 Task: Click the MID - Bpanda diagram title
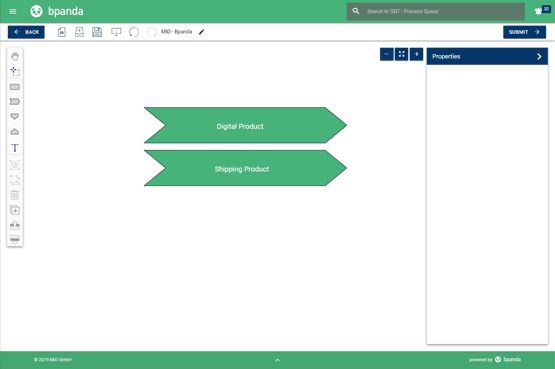(176, 32)
